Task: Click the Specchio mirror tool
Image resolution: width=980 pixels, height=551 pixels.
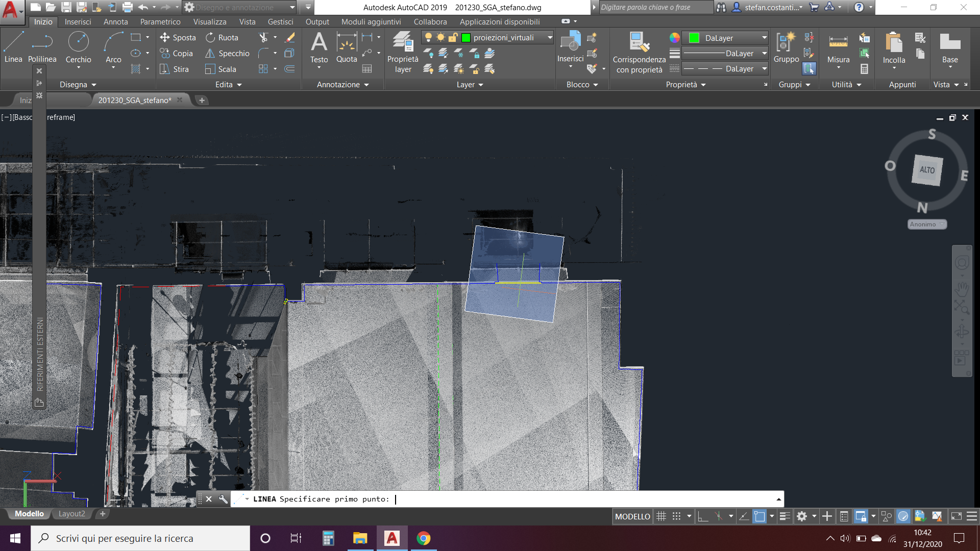Action: [x=228, y=54]
